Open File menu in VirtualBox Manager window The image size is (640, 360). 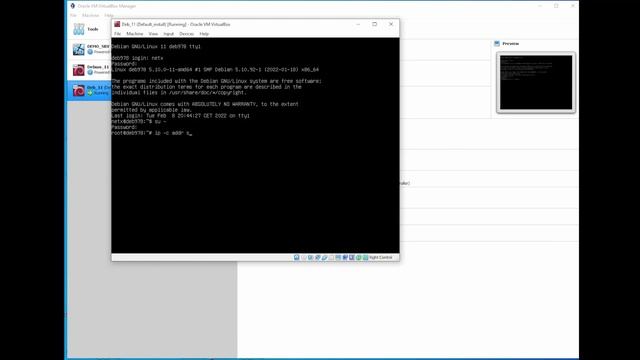(x=73, y=16)
